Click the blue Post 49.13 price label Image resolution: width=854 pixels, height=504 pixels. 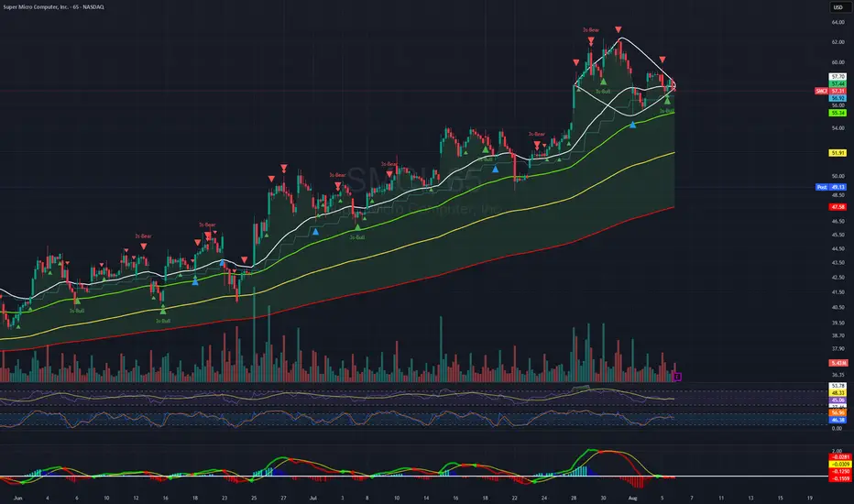[830, 187]
